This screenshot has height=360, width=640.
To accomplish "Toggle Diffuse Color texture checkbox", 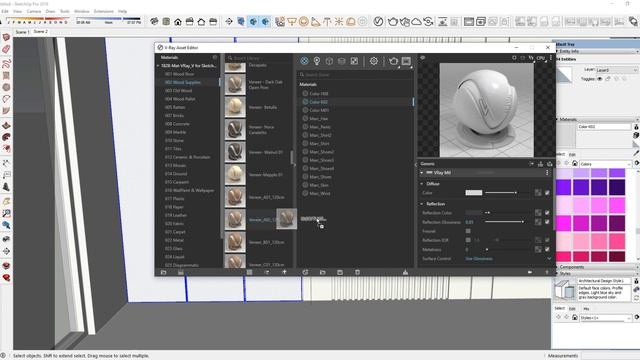I will (547, 193).
